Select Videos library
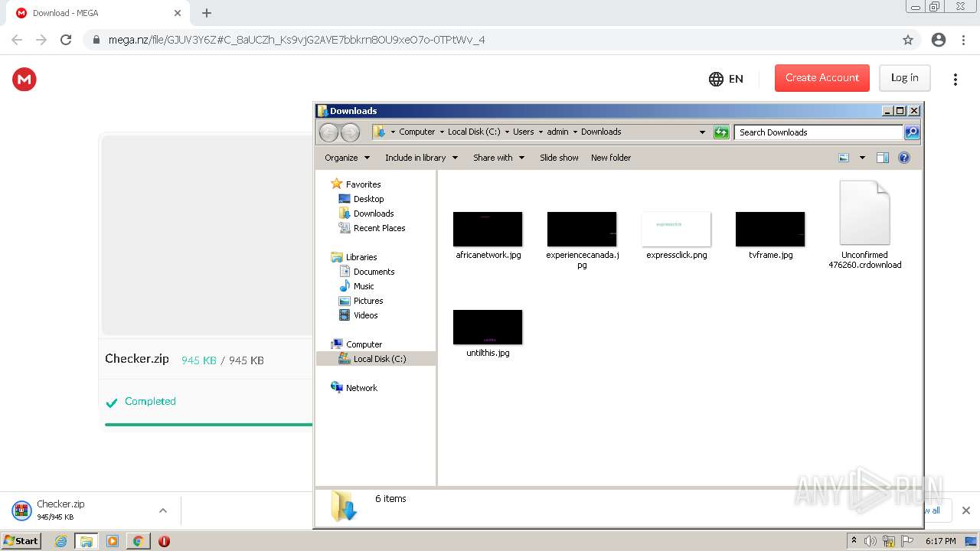Image resolution: width=980 pixels, height=551 pixels. 358,315
